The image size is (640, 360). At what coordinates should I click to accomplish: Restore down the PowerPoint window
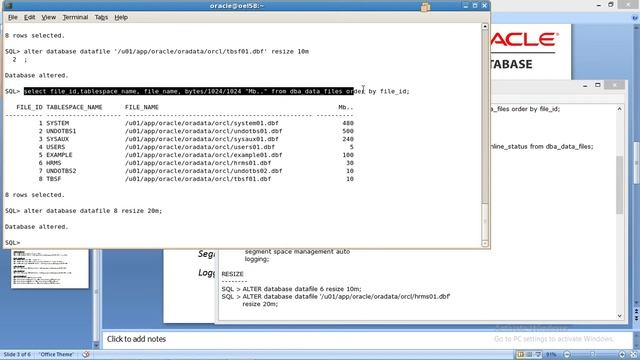(x=611, y=5)
